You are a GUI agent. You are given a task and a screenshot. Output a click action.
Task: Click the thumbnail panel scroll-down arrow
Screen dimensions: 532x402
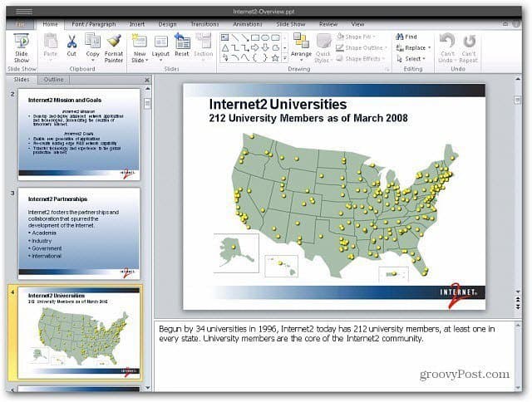click(x=147, y=387)
